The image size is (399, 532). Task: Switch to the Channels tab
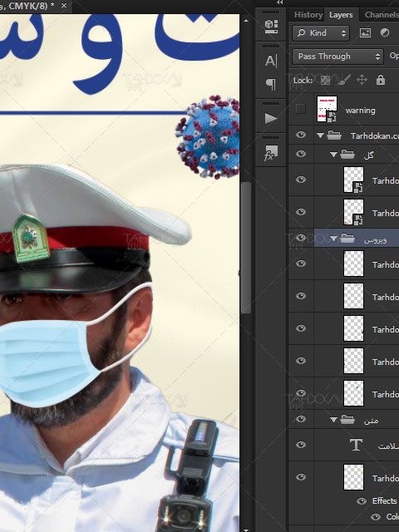click(382, 15)
